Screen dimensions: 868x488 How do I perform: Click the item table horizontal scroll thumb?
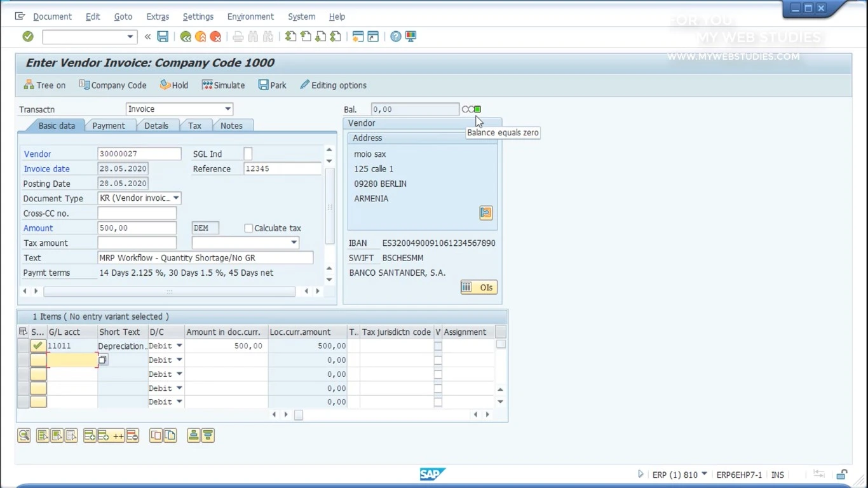(x=298, y=415)
